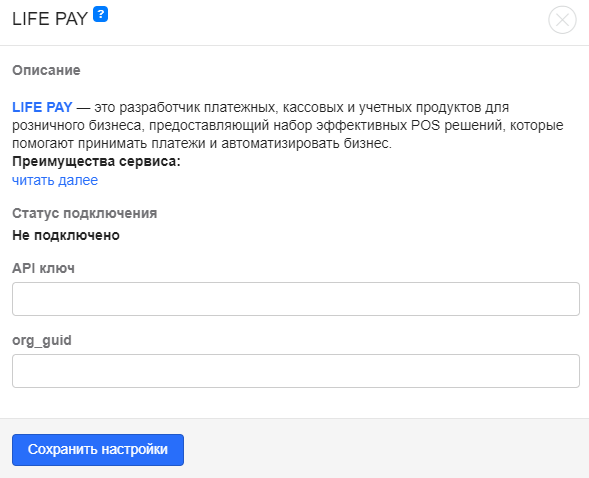Select the "API ключ" field label
Viewport: 589px width, 478px height.
pyautogui.click(x=43, y=268)
